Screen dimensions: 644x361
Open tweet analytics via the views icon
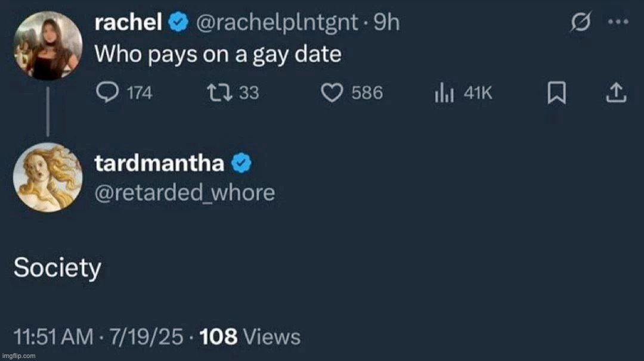444,92
